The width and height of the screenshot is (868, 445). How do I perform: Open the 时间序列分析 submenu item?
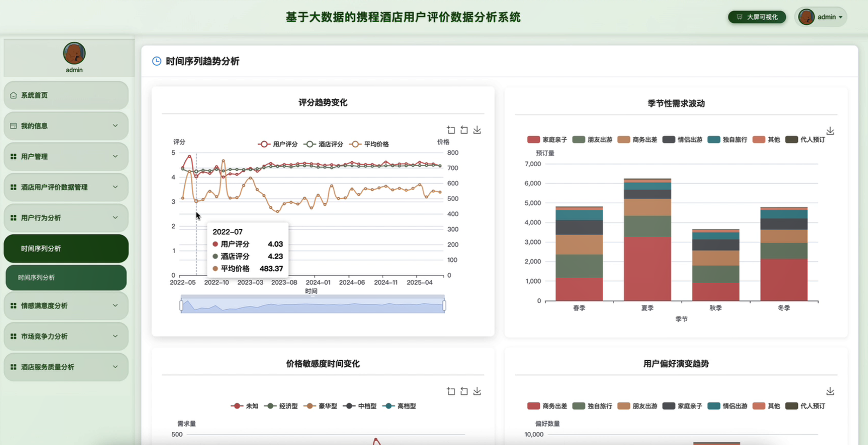coord(66,278)
